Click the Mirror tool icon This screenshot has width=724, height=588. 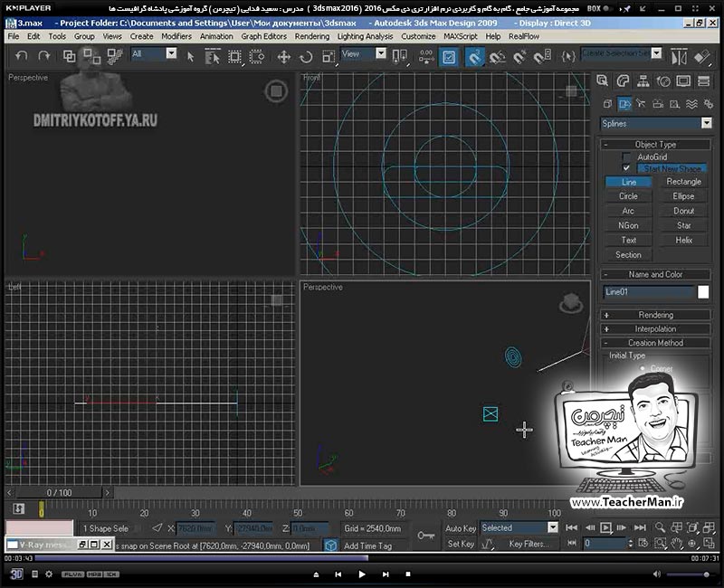point(679,57)
